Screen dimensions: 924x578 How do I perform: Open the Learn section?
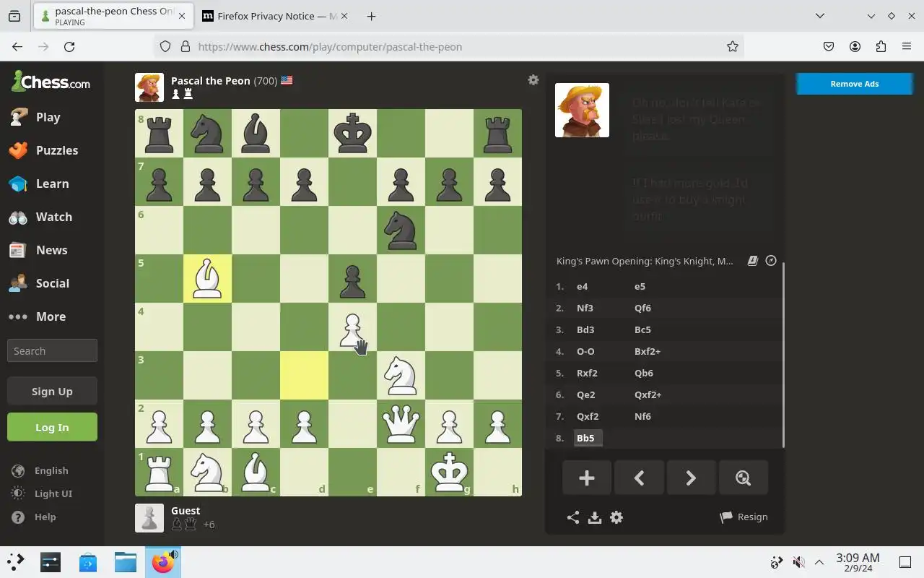52,184
